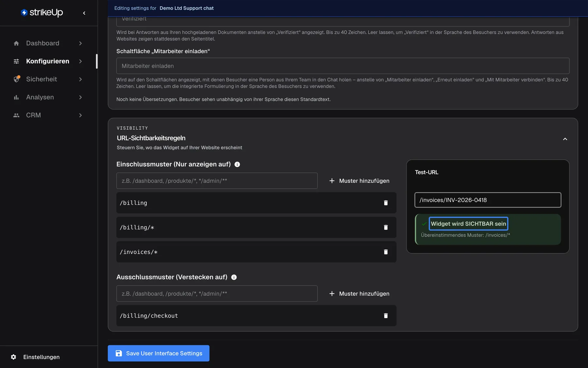Expand the Konfigurieren menu chevron

[x=80, y=61]
